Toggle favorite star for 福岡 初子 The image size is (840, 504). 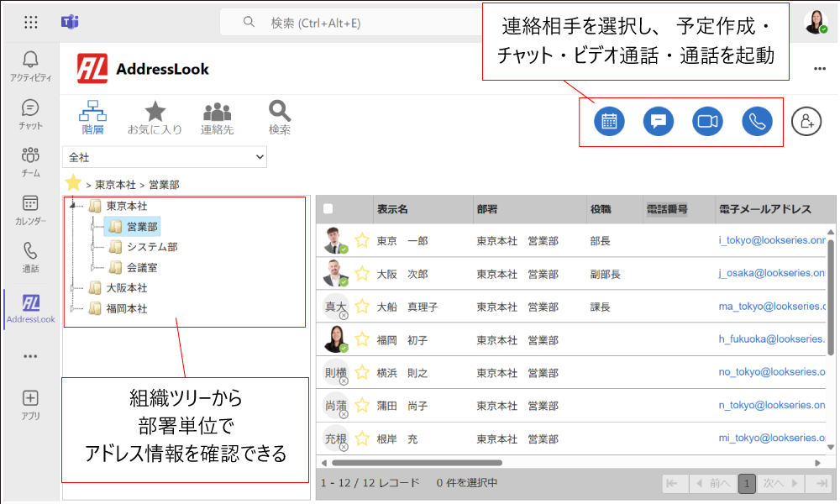[x=362, y=339]
